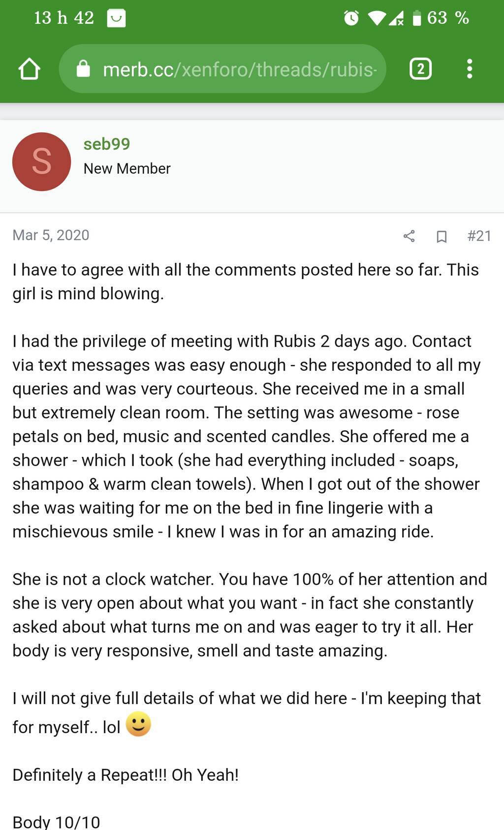
Task: Tap the share icon on the post
Action: 409,236
